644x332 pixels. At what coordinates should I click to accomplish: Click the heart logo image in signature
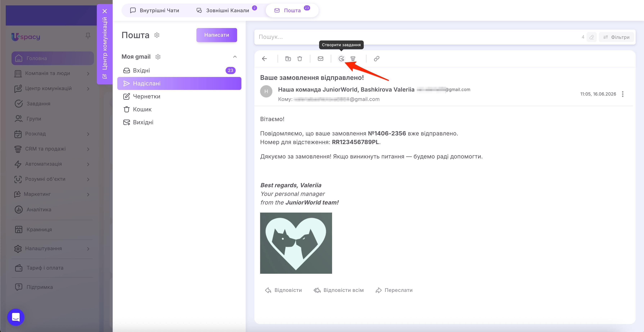pos(296,243)
